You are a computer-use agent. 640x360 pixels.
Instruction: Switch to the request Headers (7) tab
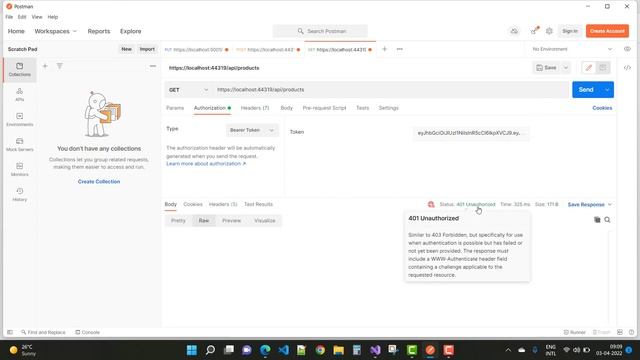[255, 108]
